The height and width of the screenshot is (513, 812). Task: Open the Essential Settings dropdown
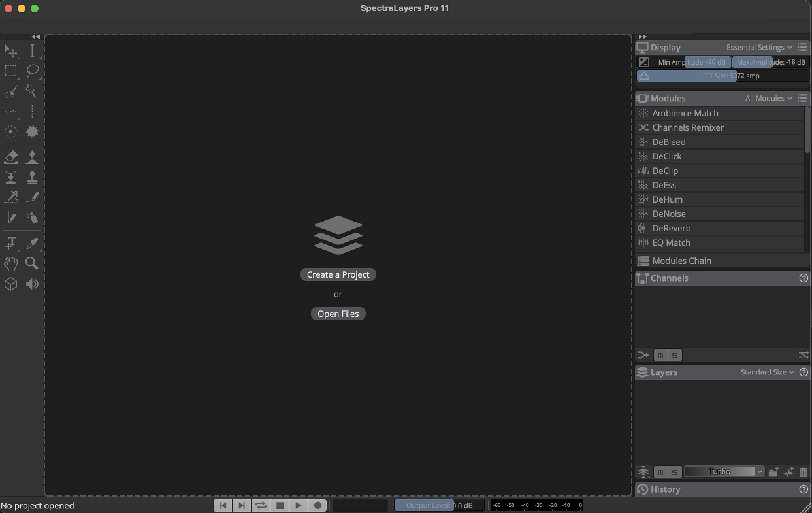[759, 47]
